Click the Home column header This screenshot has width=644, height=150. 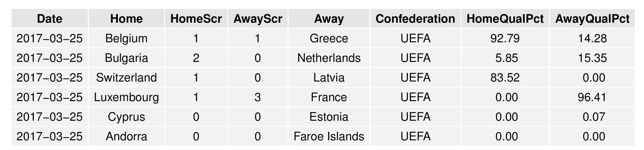pyautogui.click(x=126, y=19)
